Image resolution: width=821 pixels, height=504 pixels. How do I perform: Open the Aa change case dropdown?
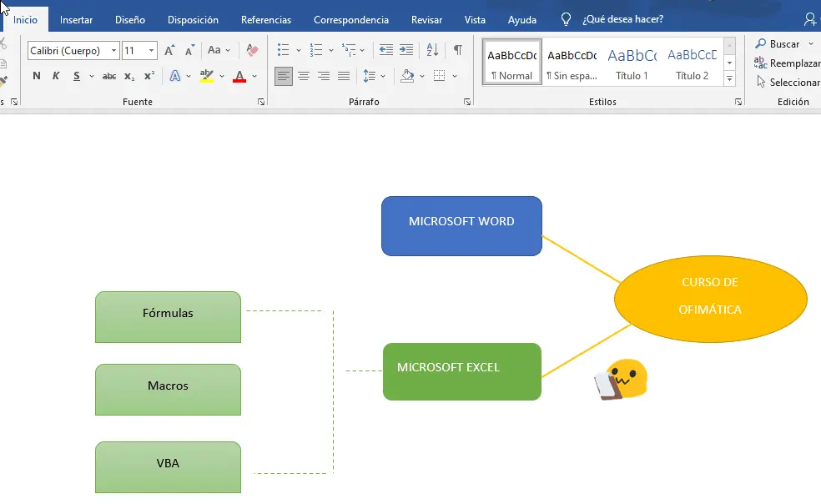click(219, 50)
